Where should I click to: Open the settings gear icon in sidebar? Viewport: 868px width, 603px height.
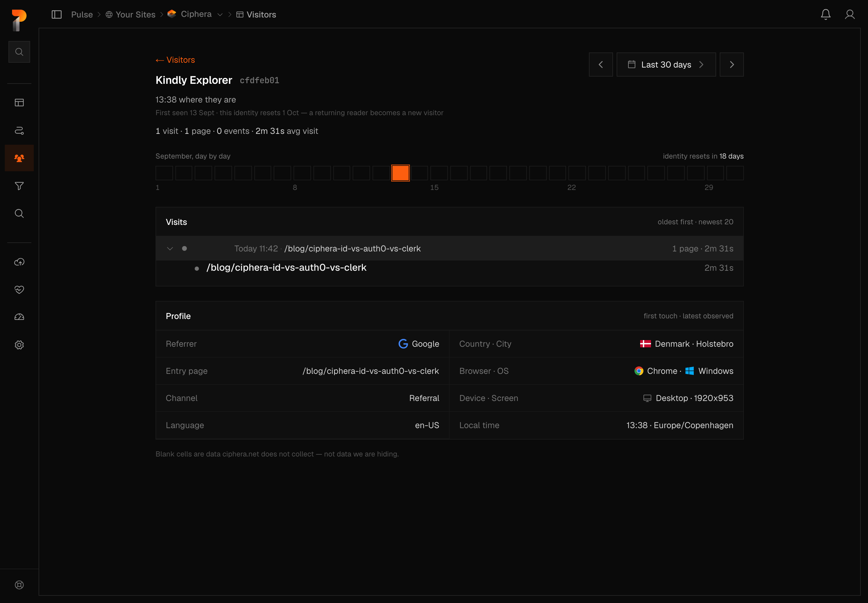(19, 345)
